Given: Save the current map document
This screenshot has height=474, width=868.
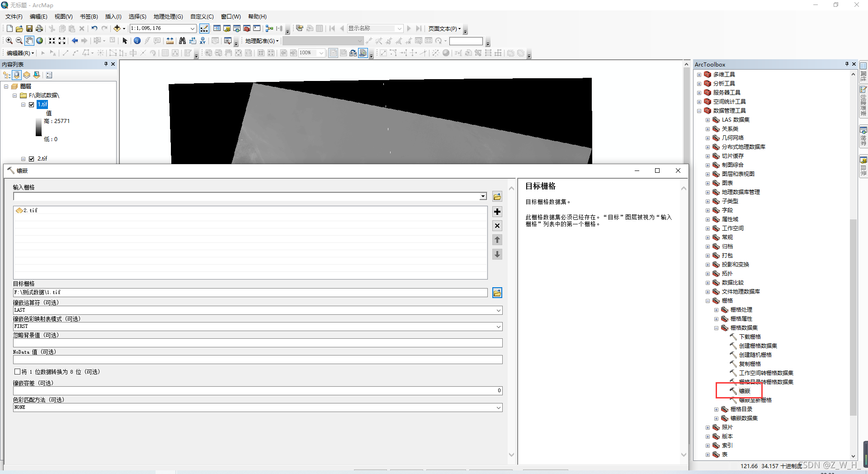Looking at the screenshot, I should (29, 28).
